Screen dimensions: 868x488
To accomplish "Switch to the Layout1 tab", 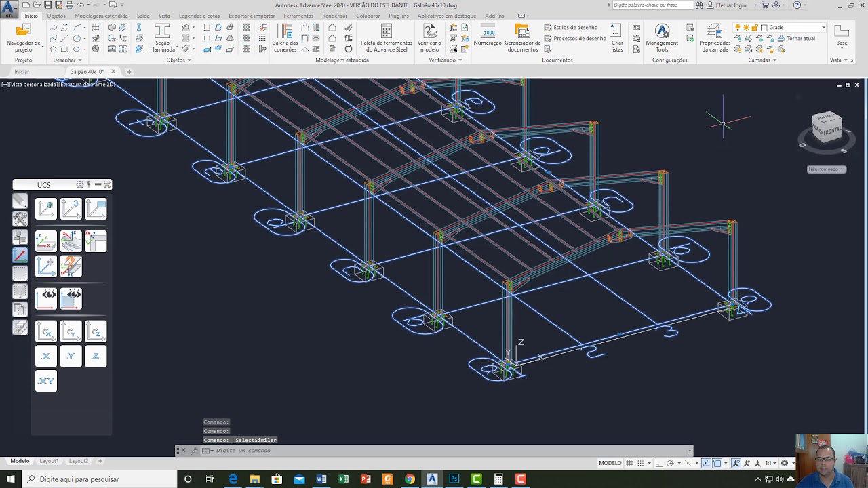I will pos(49,461).
